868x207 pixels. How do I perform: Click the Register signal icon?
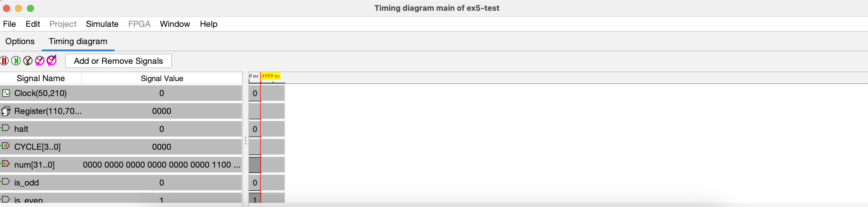(x=6, y=111)
